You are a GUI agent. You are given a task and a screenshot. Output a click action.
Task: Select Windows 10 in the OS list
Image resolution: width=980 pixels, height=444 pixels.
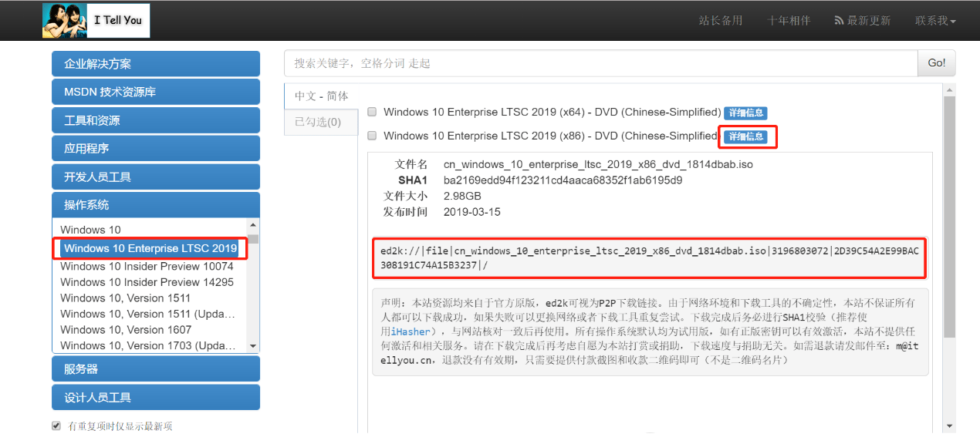click(x=90, y=230)
